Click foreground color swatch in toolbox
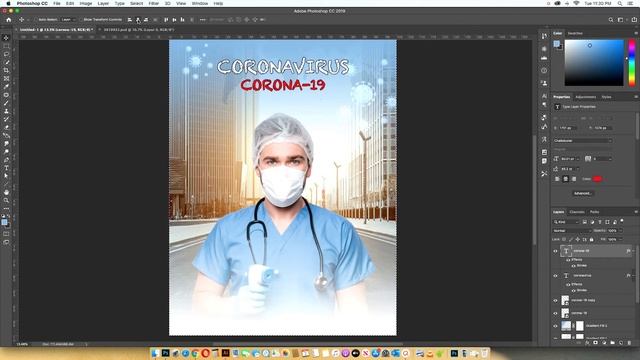This screenshot has height=360, width=640. click(x=4, y=222)
